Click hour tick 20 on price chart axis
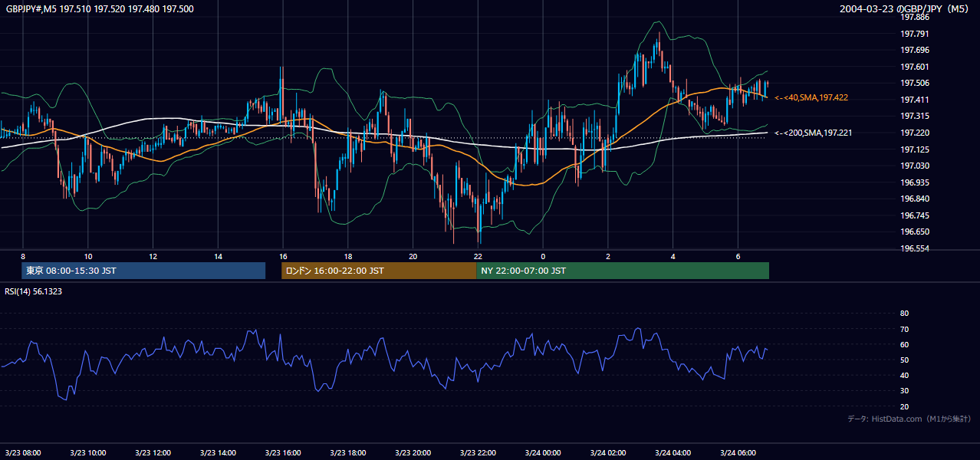980x460 pixels. pos(413,256)
